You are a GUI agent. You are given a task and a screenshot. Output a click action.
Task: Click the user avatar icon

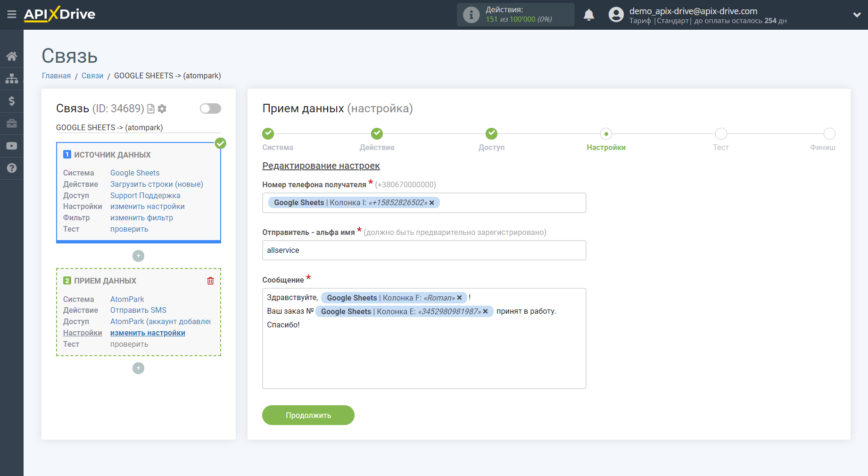[x=616, y=15]
